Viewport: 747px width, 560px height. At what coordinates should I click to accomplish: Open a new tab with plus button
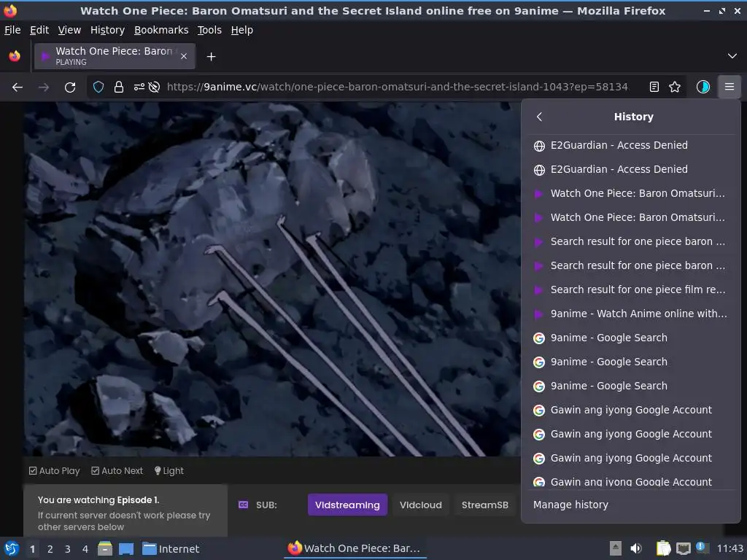pos(211,57)
